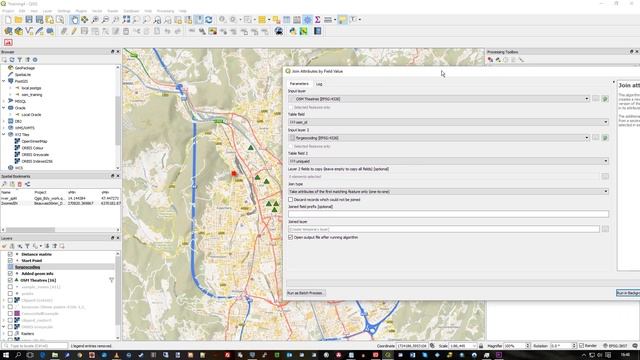Screen dimensions: 640x360
Task: Click the Refresh map icon
Action: pyautogui.click(x=209, y=20)
